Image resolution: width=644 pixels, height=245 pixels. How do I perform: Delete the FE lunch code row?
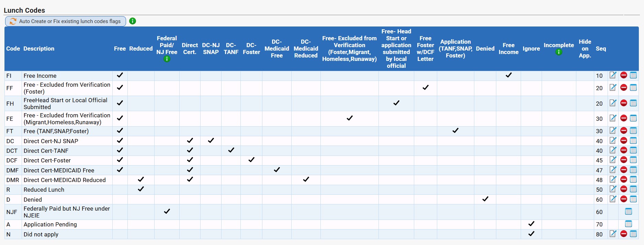coord(624,118)
